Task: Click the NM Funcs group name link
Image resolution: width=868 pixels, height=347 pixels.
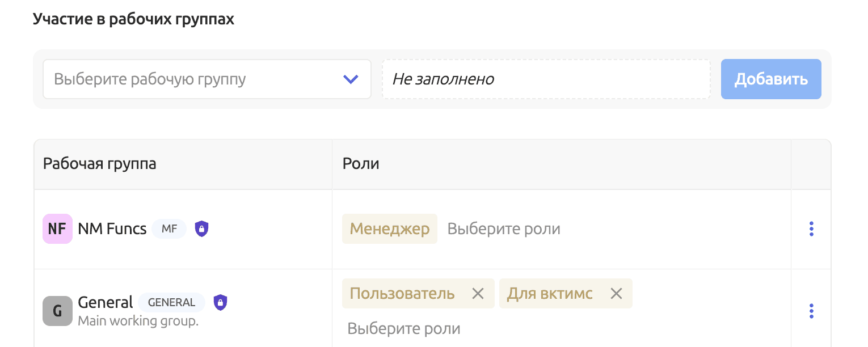Action: click(111, 228)
